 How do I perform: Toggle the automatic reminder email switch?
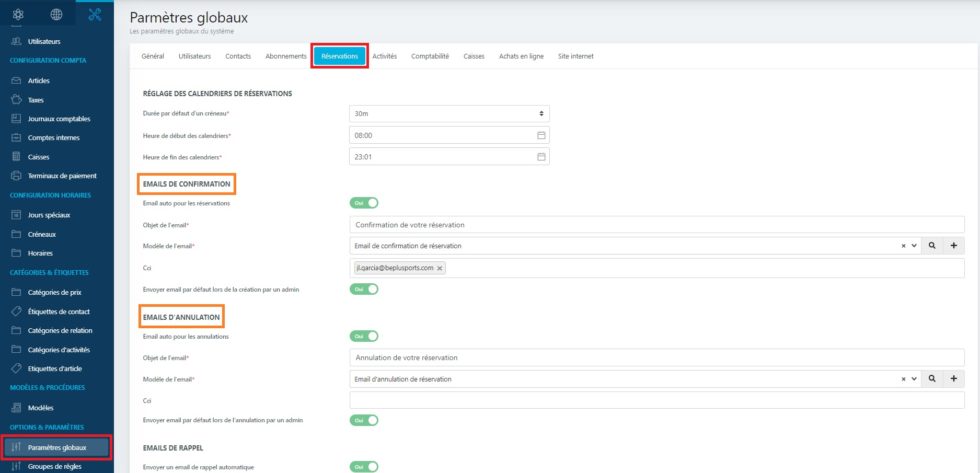click(x=364, y=466)
